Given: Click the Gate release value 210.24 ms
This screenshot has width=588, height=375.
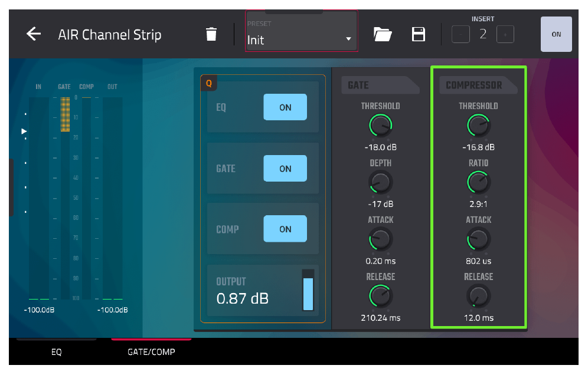Looking at the screenshot, I should point(381,318).
